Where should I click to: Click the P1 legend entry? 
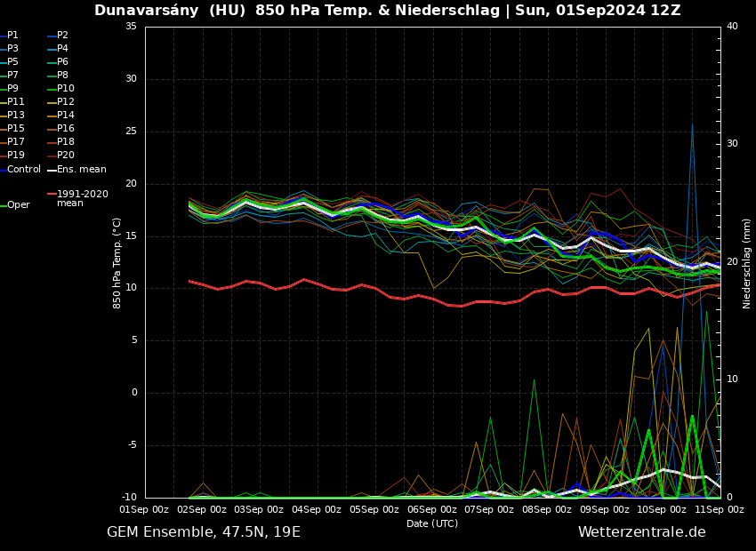point(12,36)
